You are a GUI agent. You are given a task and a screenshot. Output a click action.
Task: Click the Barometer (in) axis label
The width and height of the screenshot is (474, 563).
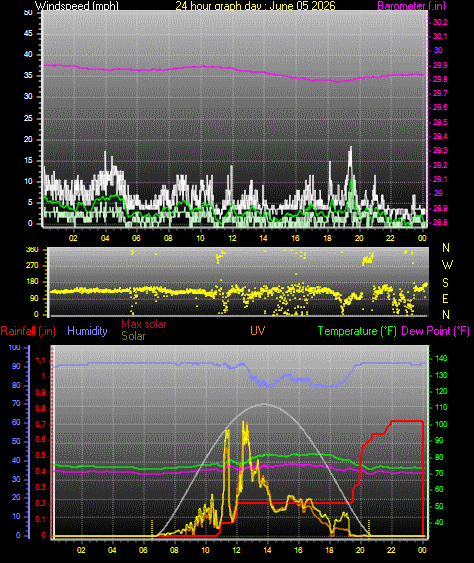click(x=412, y=6)
